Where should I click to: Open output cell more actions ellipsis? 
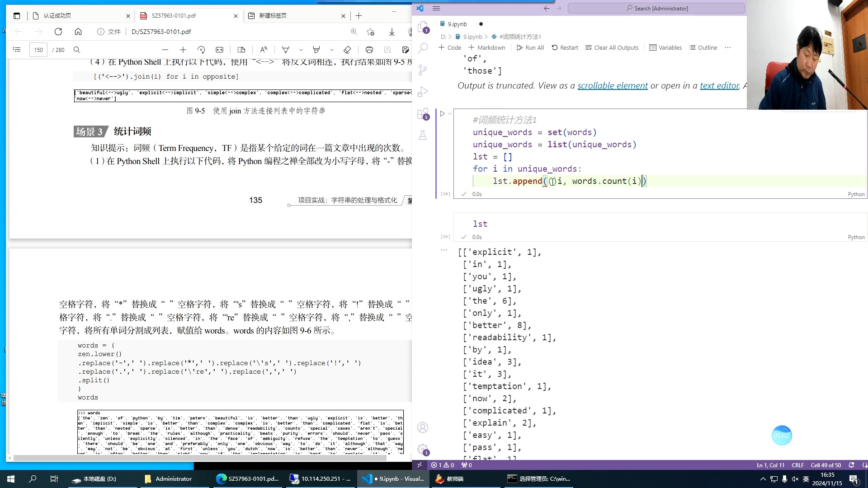pyautogui.click(x=444, y=249)
